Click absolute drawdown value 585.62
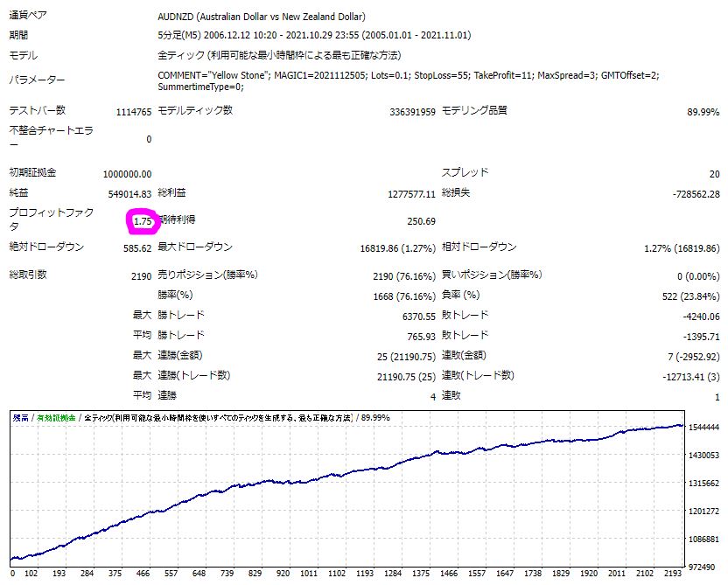Screen dimensions: 728x585 point(137,248)
